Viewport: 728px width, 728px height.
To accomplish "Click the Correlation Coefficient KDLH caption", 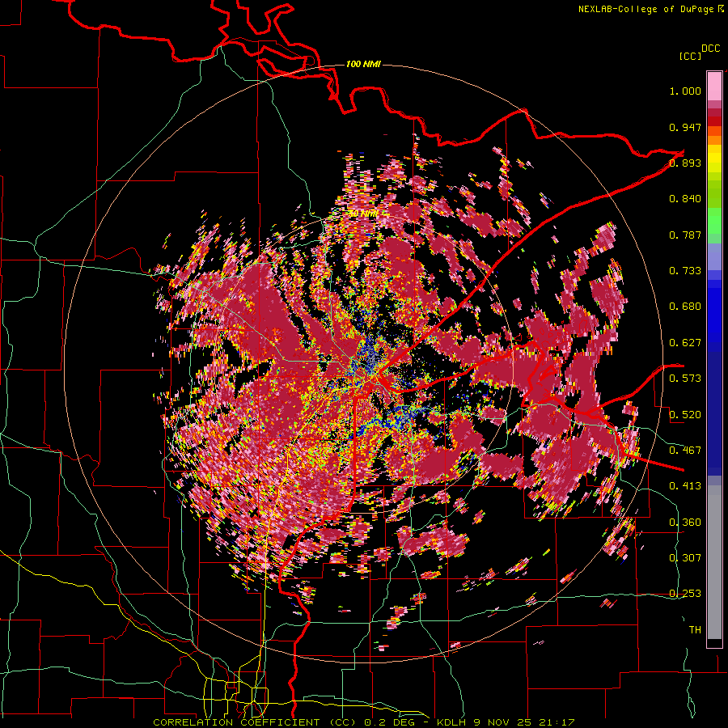I will coord(364,722).
